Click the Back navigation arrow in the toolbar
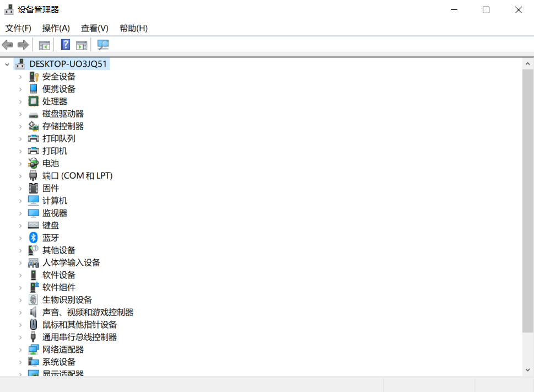The image size is (534, 392). (7, 45)
